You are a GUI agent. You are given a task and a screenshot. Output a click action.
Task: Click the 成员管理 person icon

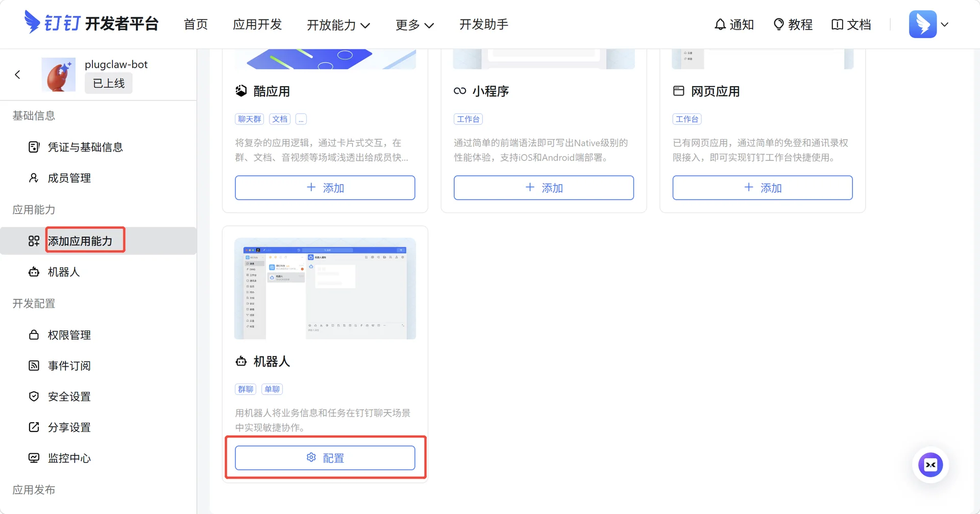tap(34, 178)
